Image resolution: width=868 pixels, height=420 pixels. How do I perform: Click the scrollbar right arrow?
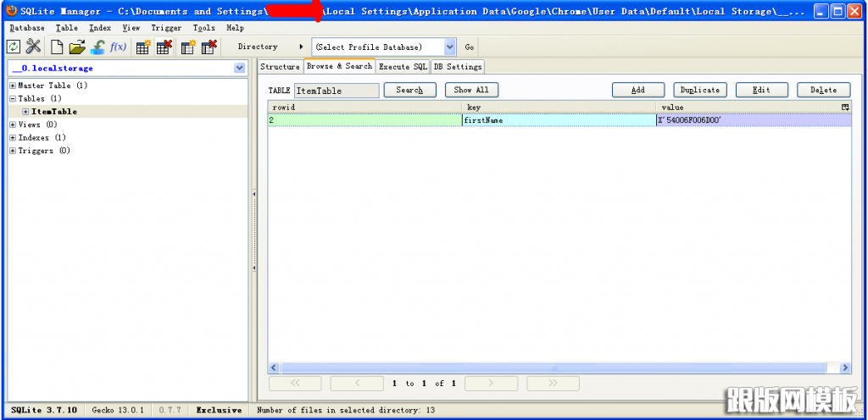click(845, 367)
